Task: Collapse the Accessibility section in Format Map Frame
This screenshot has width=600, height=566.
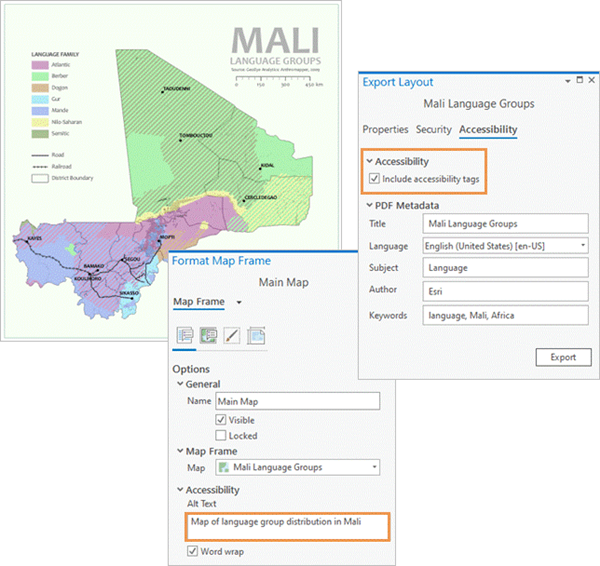Action: (180, 489)
